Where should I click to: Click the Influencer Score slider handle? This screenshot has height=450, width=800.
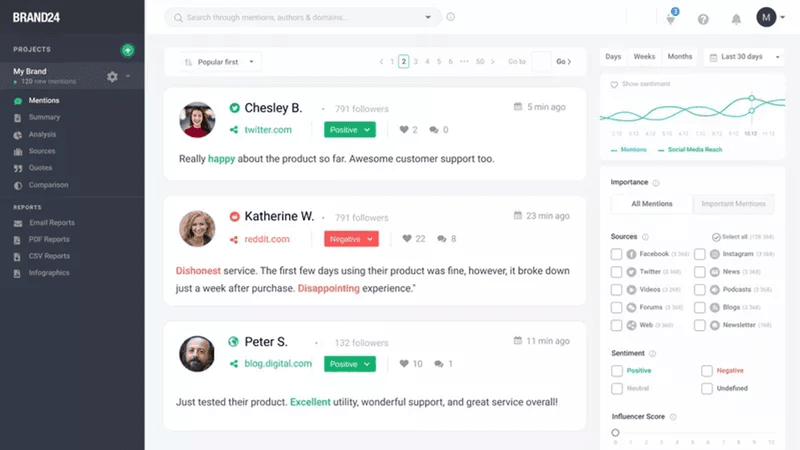click(615, 433)
